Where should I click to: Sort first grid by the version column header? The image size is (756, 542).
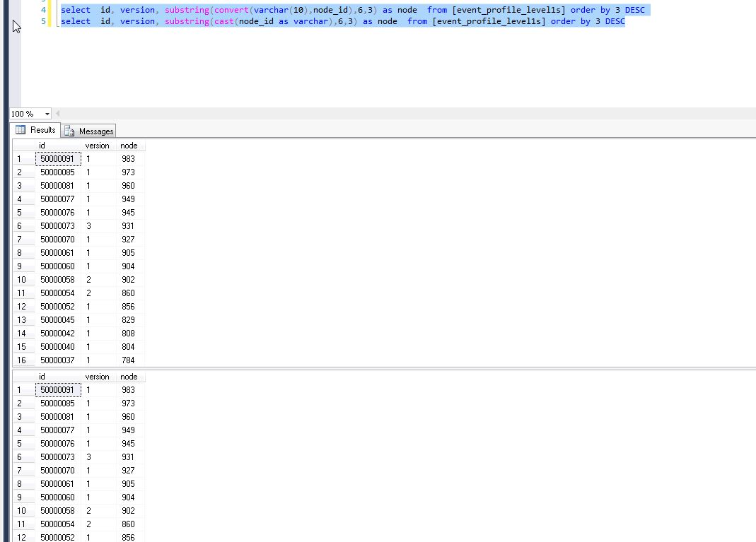97,146
